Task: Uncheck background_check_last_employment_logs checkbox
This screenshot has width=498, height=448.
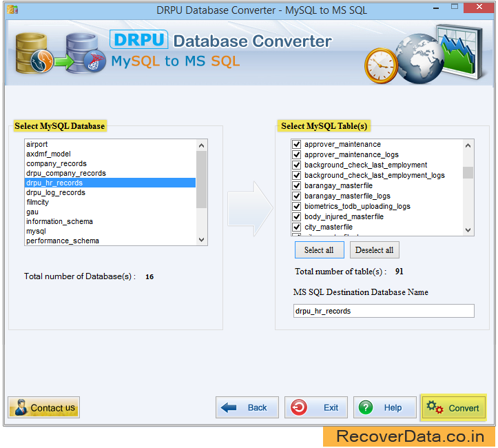Action: (x=296, y=175)
